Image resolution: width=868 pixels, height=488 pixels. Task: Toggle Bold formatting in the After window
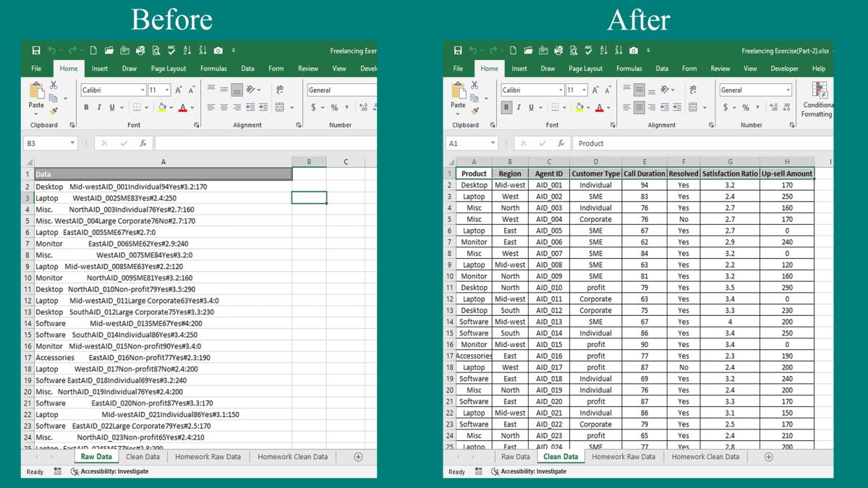tap(506, 108)
